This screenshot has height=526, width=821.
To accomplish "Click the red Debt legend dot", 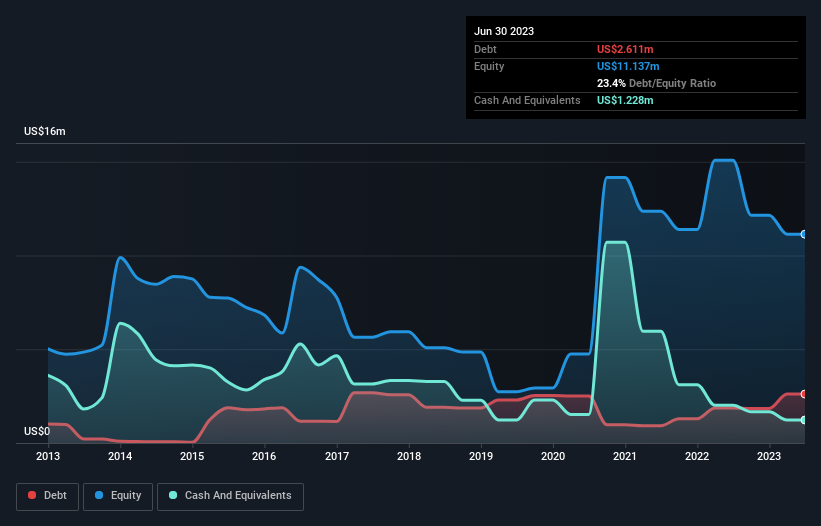I will (32, 495).
